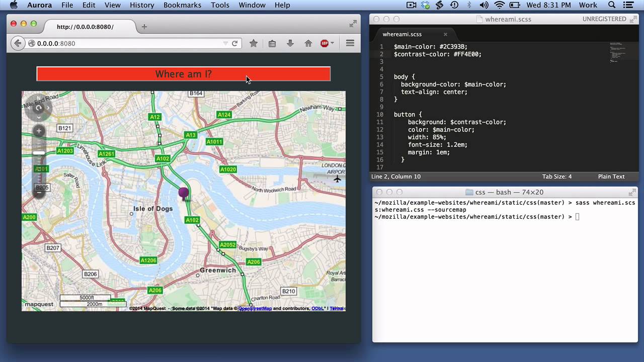Zoom in the map with the plus button

point(39,131)
